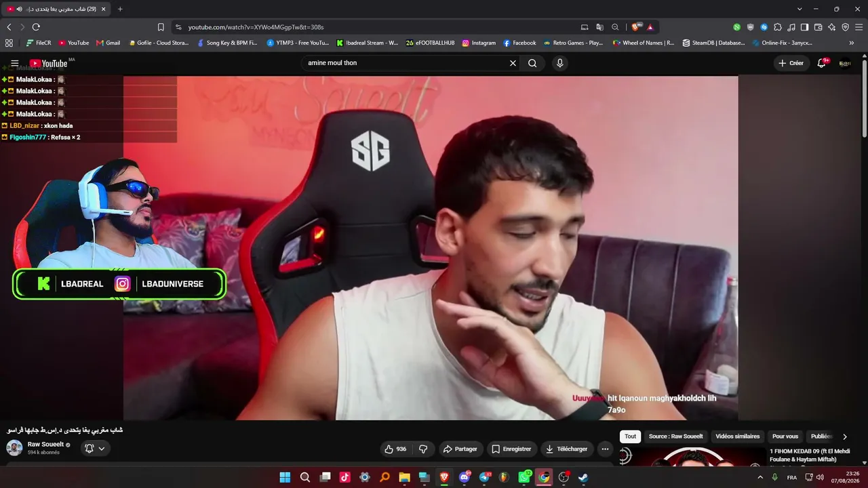The height and width of the screenshot is (488, 868).
Task: Select the Source : Raw Soueelt chip
Action: point(675,436)
